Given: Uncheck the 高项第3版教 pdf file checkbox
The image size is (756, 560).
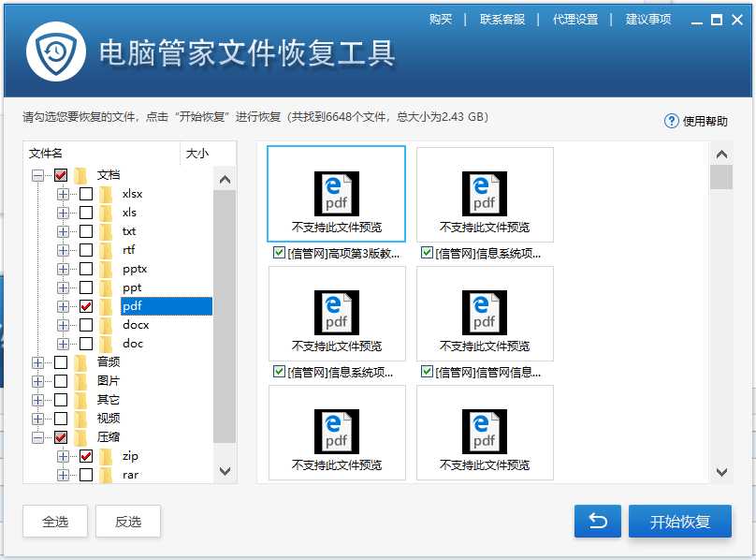Looking at the screenshot, I should (279, 253).
